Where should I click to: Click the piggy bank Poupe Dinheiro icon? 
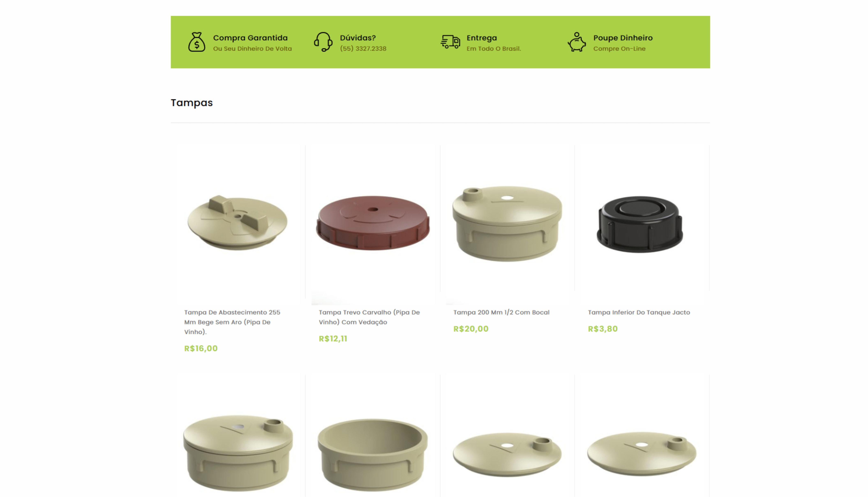(577, 42)
